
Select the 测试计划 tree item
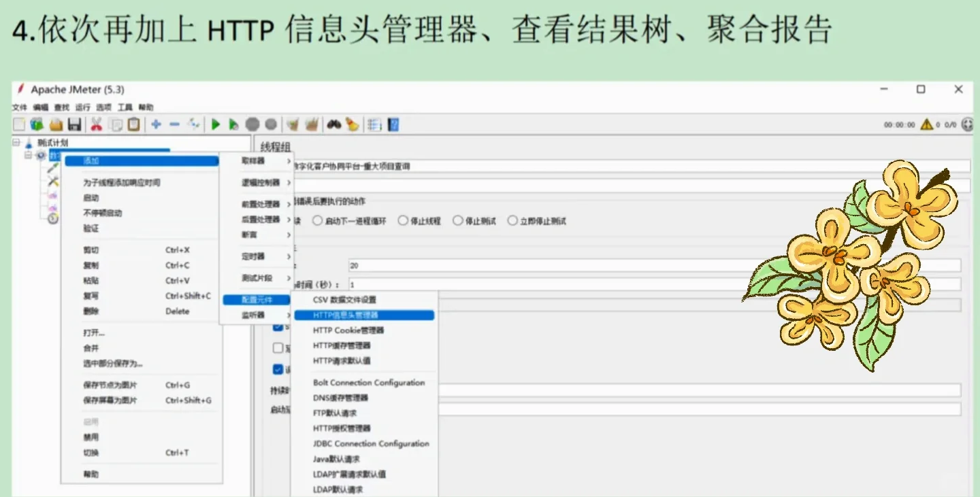pyautogui.click(x=52, y=143)
